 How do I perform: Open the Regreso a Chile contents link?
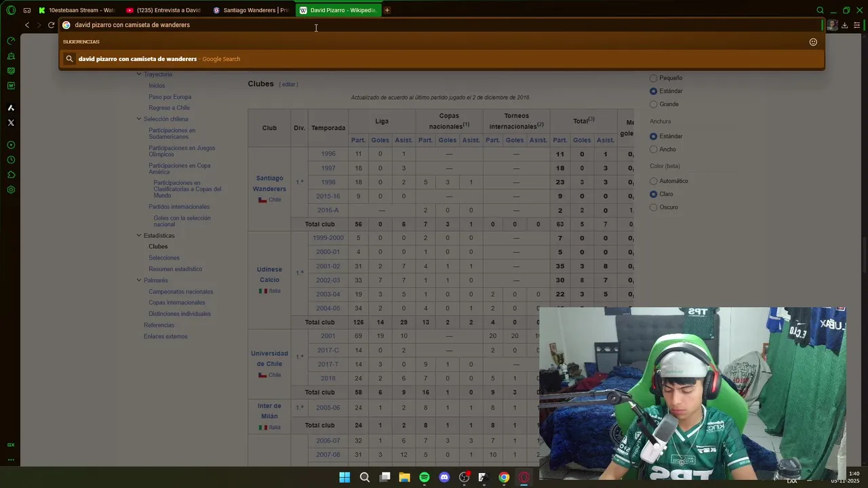click(169, 108)
